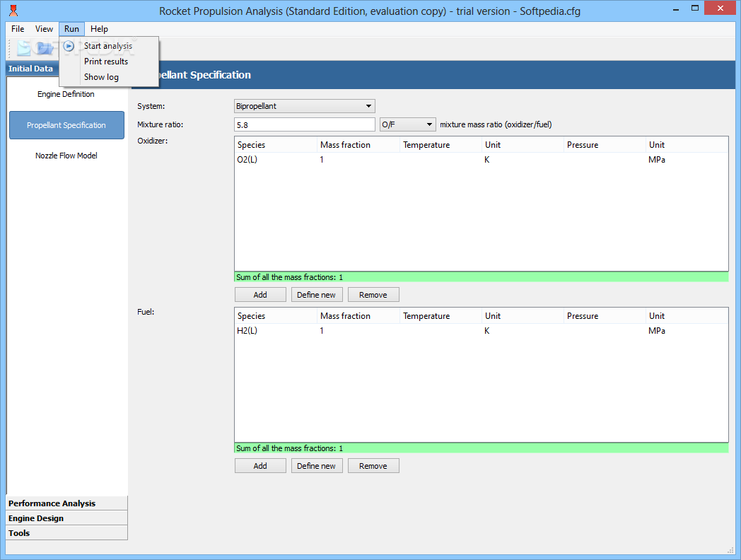Click Remove button under Fuel table
This screenshot has width=741, height=560.
373,466
